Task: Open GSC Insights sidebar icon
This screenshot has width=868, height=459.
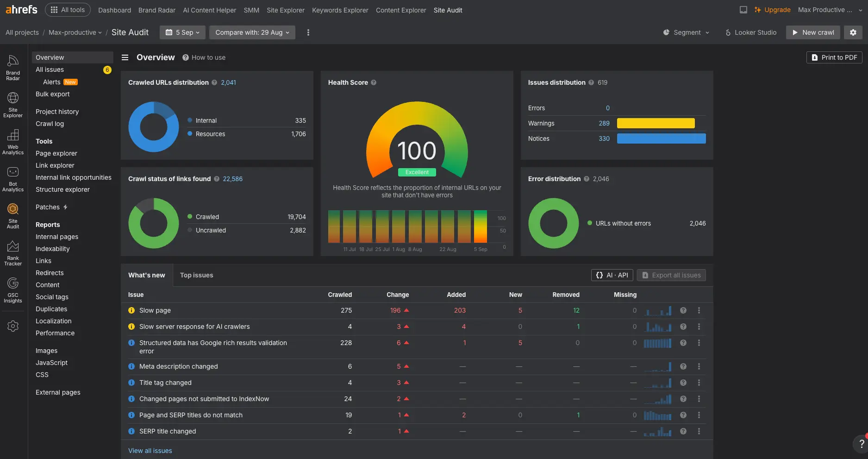Action: [x=13, y=290]
